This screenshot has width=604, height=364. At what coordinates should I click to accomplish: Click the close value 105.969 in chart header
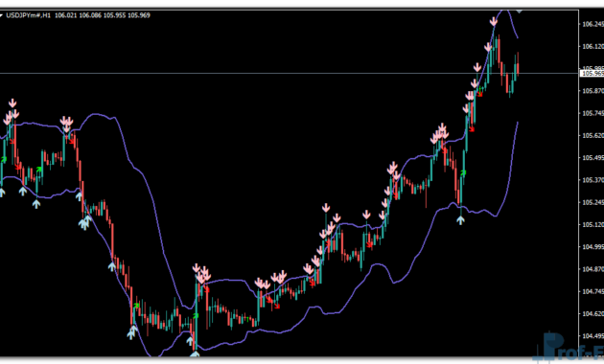139,15
